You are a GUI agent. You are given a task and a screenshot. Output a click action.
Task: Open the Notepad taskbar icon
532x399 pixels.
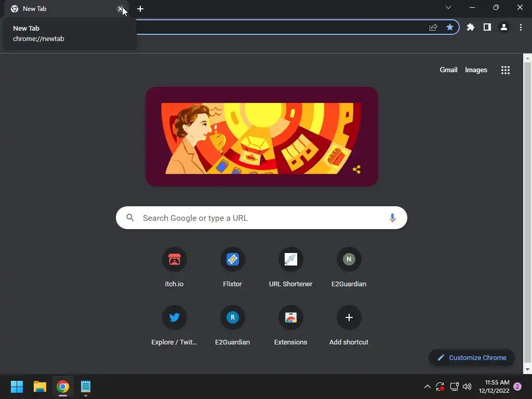click(86, 387)
